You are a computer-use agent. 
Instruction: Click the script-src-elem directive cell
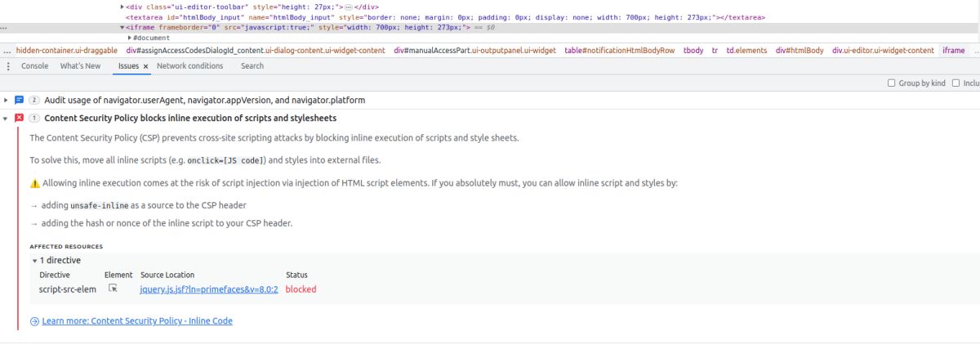pyautogui.click(x=68, y=289)
